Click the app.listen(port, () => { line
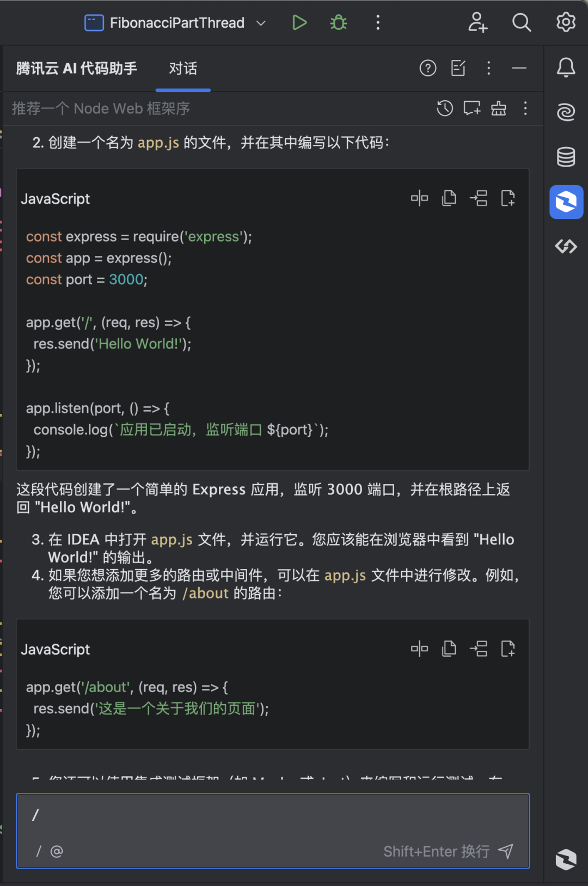Viewport: 588px width, 886px height. (98, 408)
